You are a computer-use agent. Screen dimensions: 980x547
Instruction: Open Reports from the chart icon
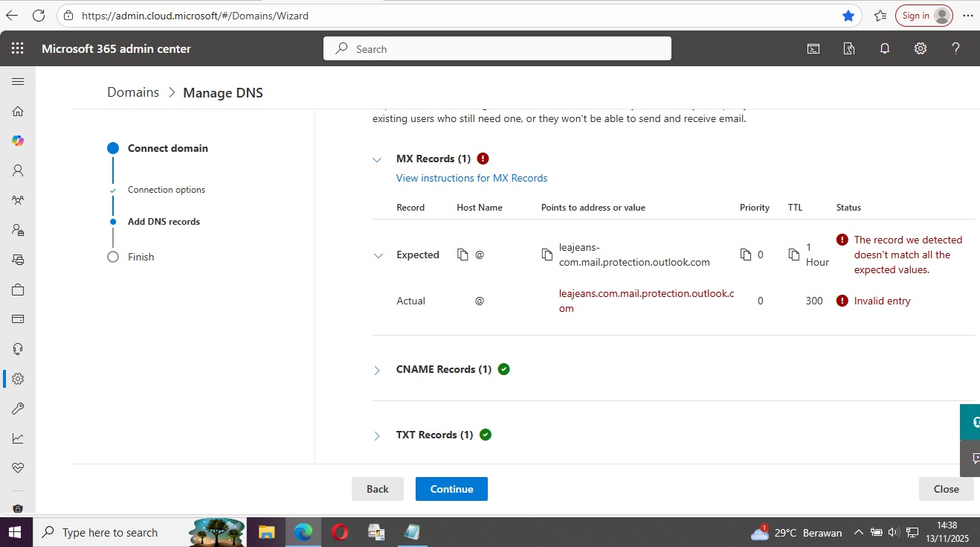click(17, 438)
